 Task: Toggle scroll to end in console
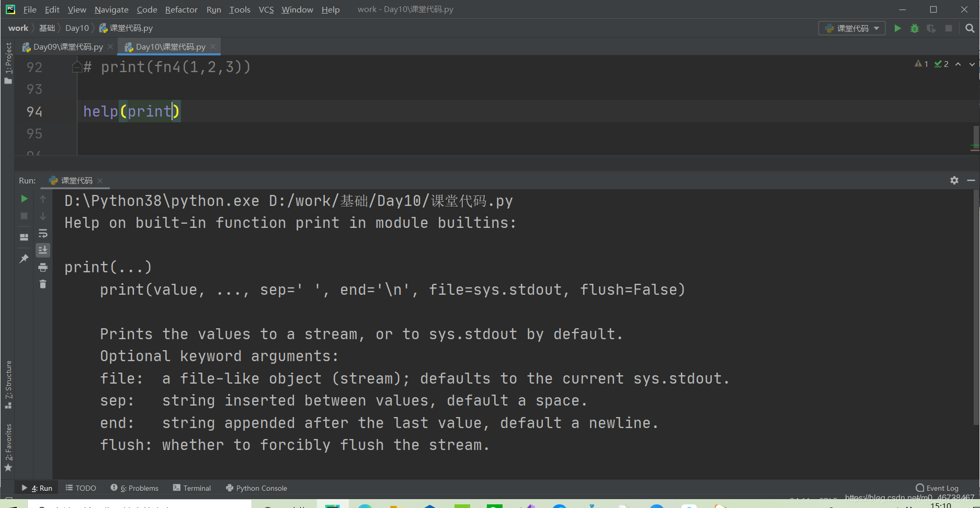(x=43, y=250)
